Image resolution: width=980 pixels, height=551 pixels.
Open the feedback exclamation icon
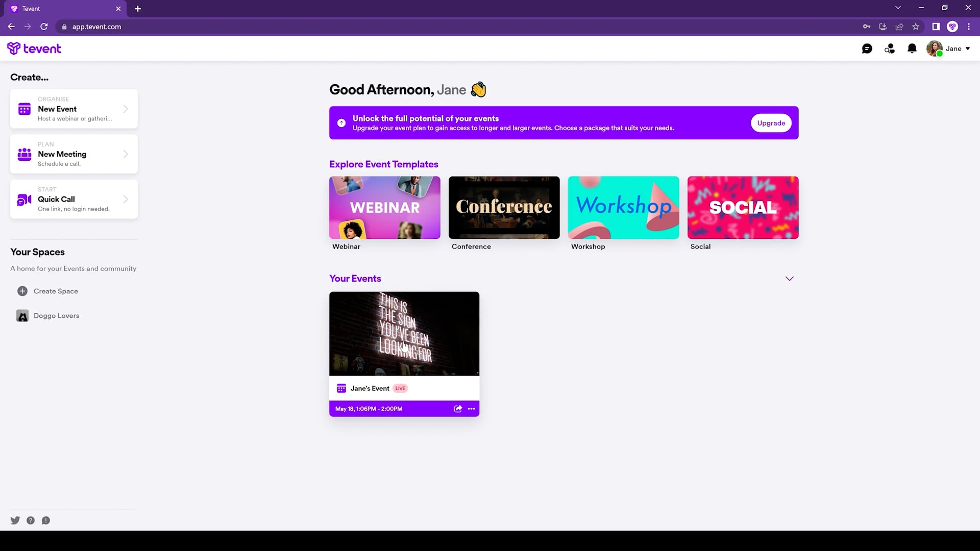[x=46, y=520]
